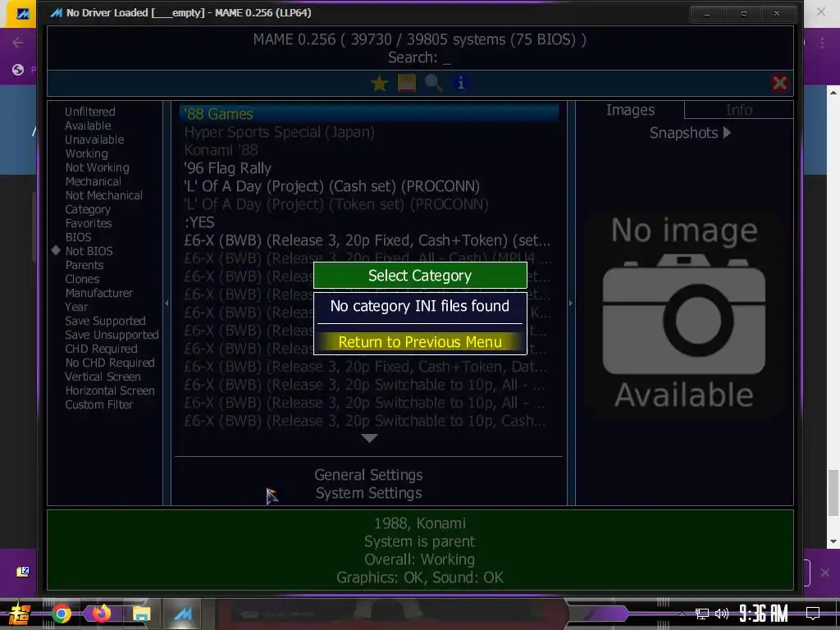Screen dimensions: 840x630
Task: Click the Search field
Action: click(419, 57)
